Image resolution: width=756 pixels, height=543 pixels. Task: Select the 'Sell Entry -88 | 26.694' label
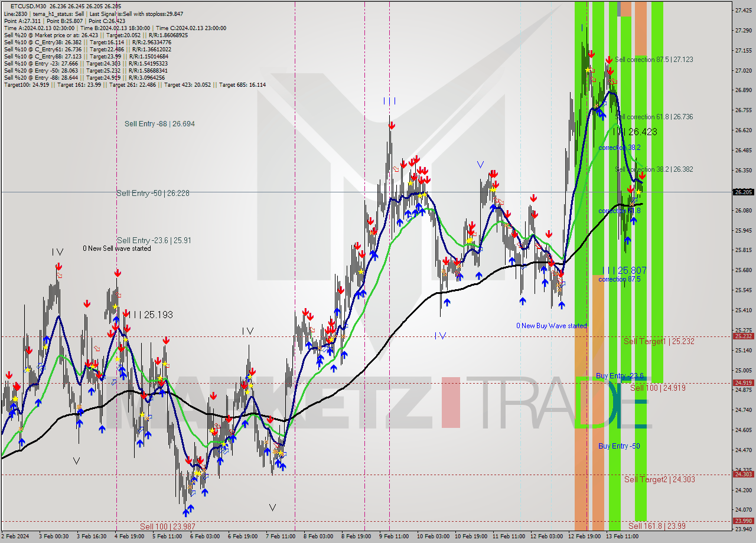tap(159, 124)
